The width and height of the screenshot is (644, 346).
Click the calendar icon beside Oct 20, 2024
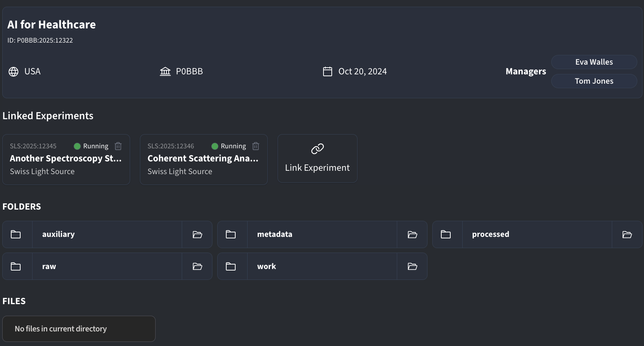click(328, 71)
